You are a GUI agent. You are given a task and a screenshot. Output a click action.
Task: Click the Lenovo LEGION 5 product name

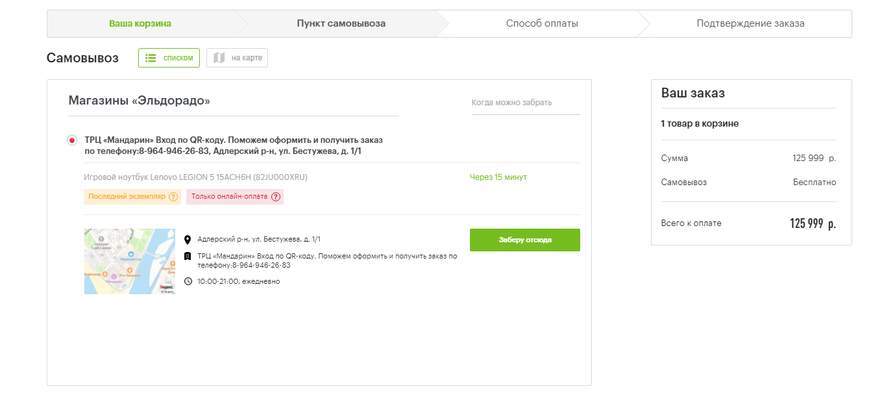click(x=196, y=177)
